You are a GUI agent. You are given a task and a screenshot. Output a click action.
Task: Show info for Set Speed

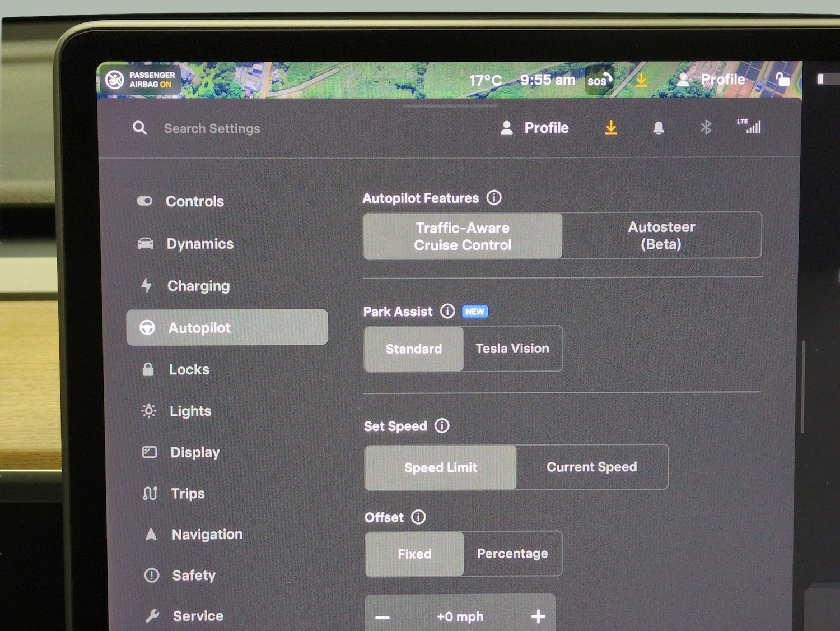click(442, 426)
